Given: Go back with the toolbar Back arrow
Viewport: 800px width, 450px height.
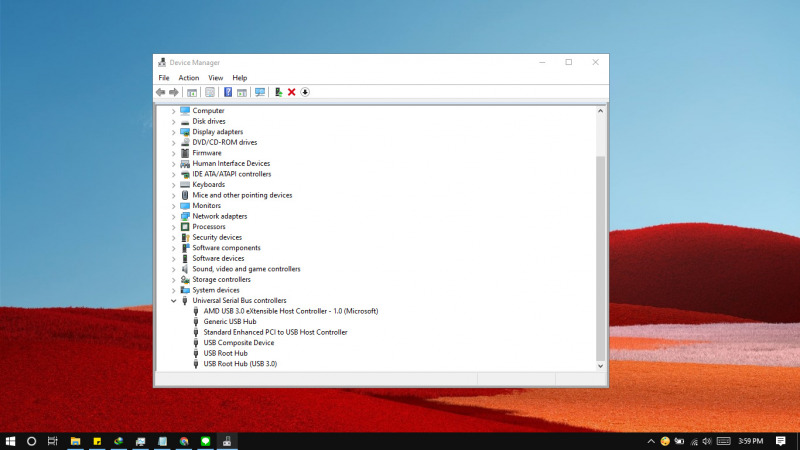Looking at the screenshot, I should (161, 92).
